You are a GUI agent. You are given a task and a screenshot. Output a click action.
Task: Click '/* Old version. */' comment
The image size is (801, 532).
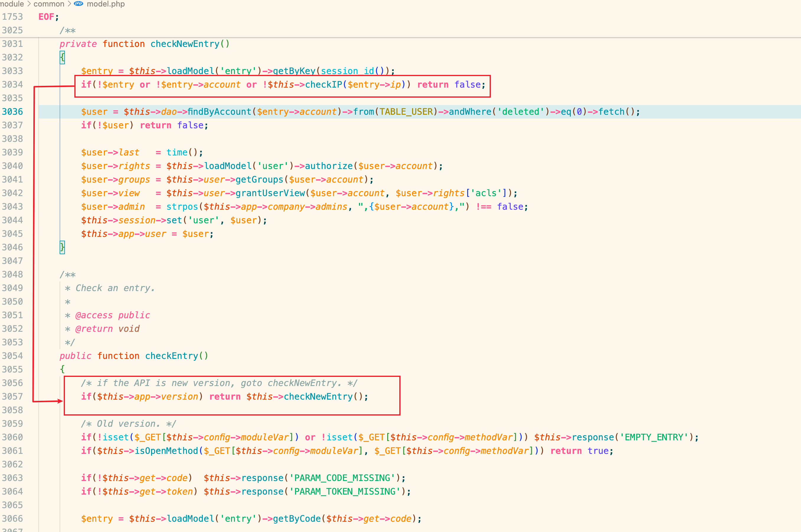pyautogui.click(x=128, y=424)
